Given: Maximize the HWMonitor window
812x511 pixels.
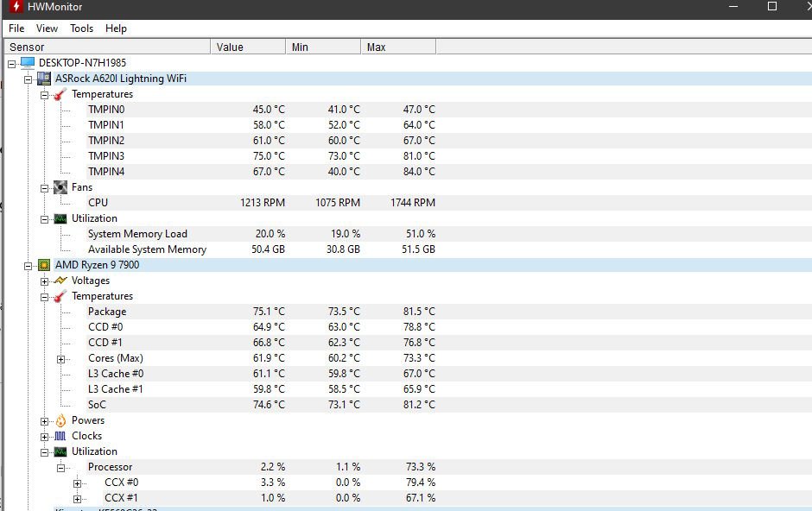Looking at the screenshot, I should coord(772,7).
